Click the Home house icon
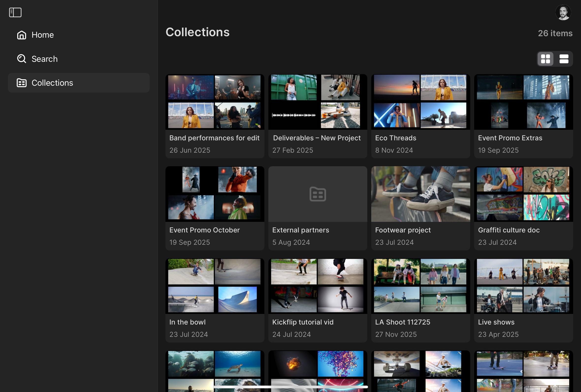This screenshot has height=392, width=581. [21, 35]
